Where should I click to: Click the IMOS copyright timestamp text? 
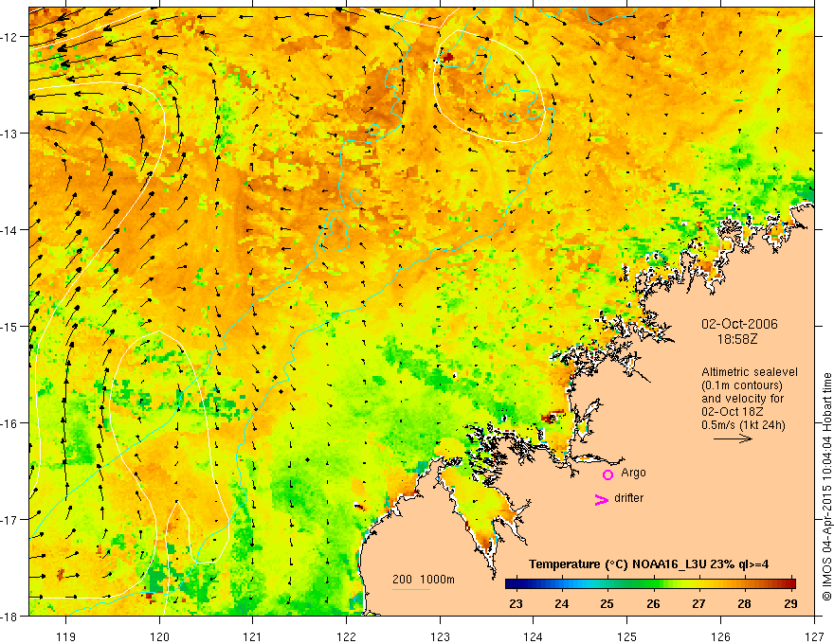pyautogui.click(x=826, y=486)
